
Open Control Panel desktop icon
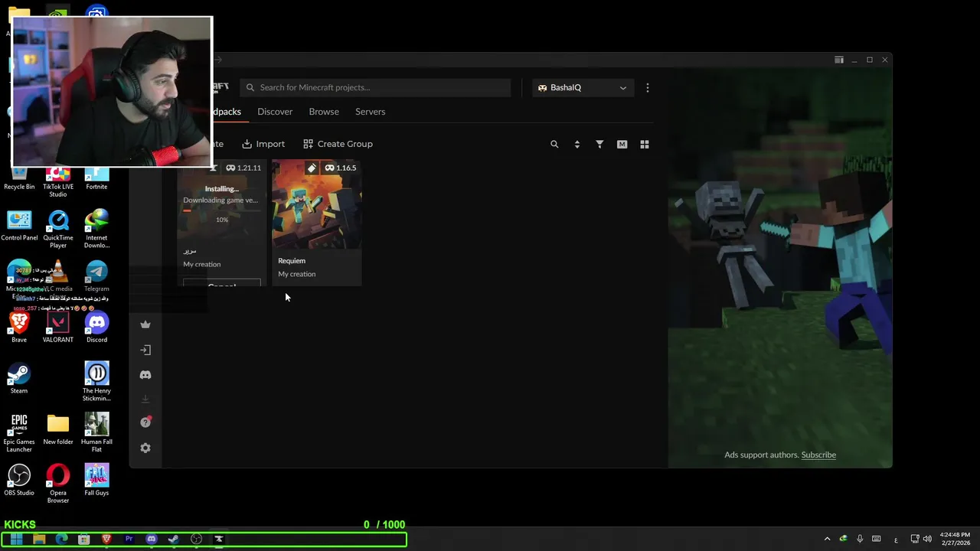[19, 227]
